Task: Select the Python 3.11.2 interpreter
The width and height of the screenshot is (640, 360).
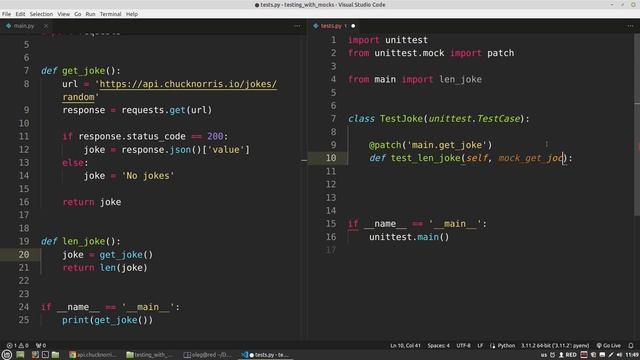Action: 555,346
